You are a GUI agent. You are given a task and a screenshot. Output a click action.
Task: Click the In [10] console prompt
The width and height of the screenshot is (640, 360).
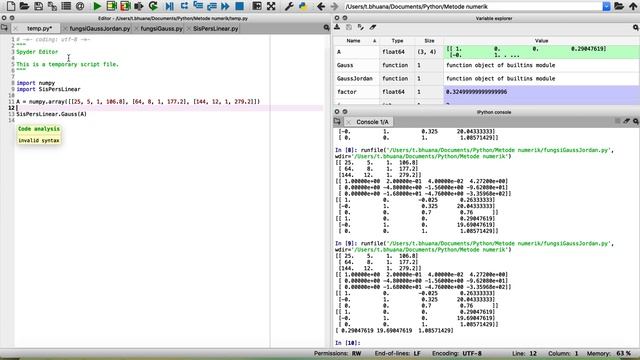click(347, 343)
